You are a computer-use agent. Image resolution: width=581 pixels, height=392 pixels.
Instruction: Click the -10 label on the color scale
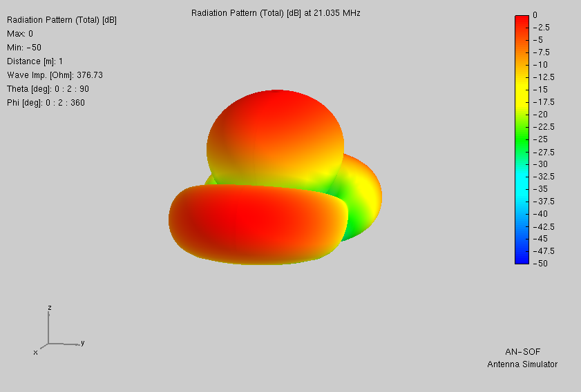540,65
